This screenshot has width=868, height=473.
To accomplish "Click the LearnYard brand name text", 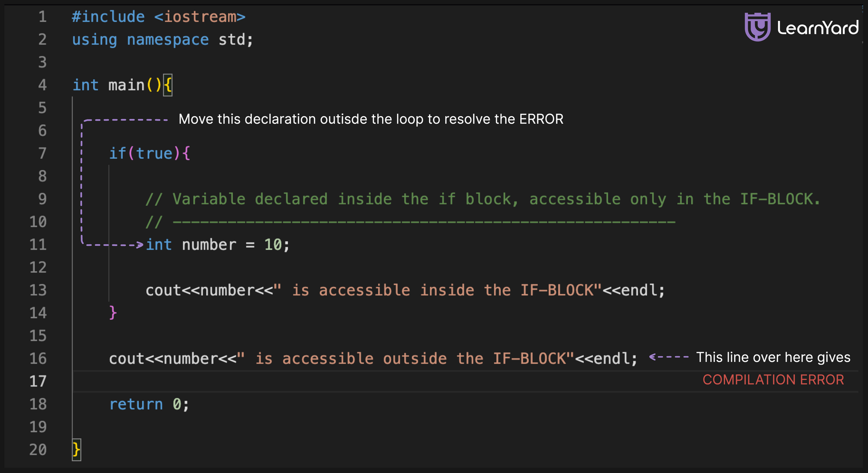I will [x=818, y=28].
